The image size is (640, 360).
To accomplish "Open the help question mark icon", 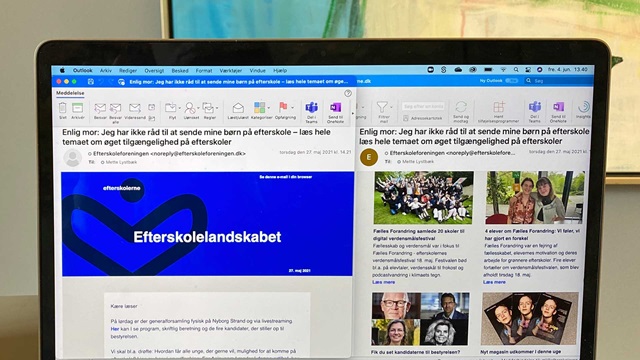I will point(348,93).
